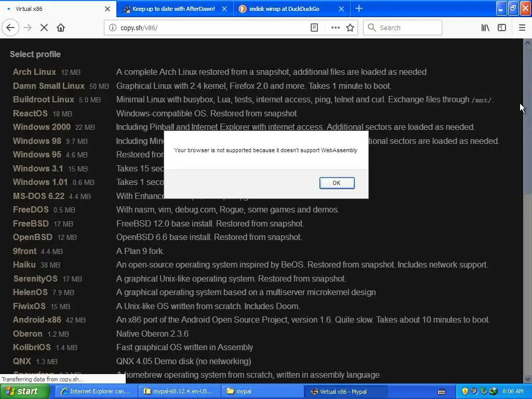Open the FreeDOS profile

coord(31,210)
